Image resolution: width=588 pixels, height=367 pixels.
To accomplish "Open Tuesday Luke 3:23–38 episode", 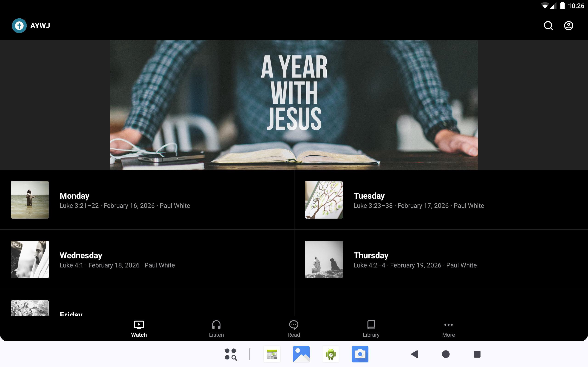I will pyautogui.click(x=418, y=200).
